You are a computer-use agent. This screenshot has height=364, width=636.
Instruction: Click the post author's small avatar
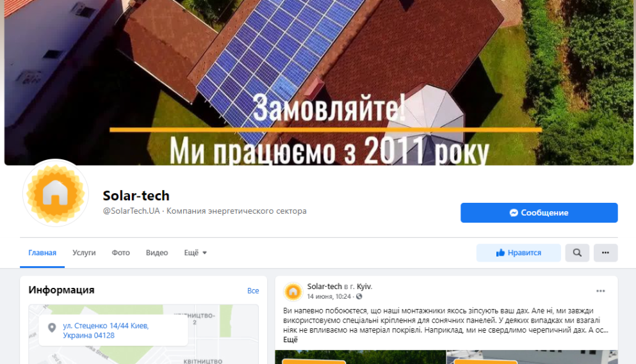pos(293,292)
